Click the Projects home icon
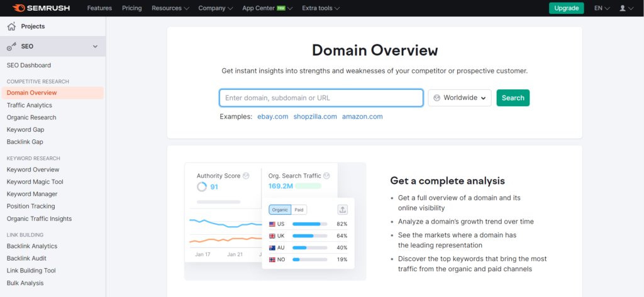The image size is (644, 297). [11, 26]
